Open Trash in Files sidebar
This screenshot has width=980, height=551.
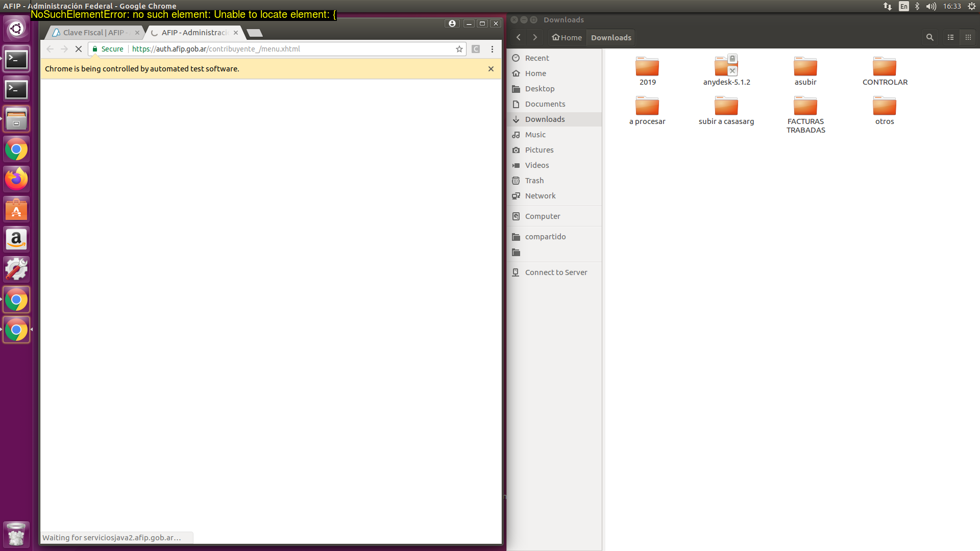pos(555,181)
